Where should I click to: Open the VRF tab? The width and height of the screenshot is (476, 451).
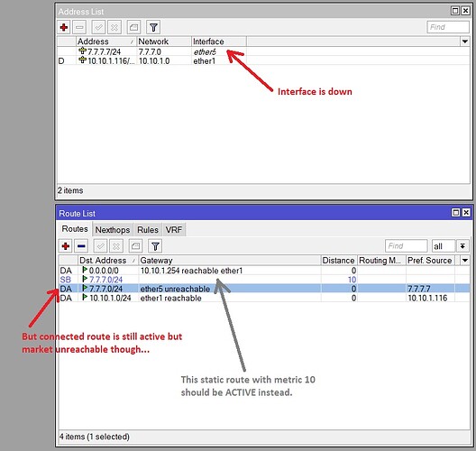click(174, 230)
